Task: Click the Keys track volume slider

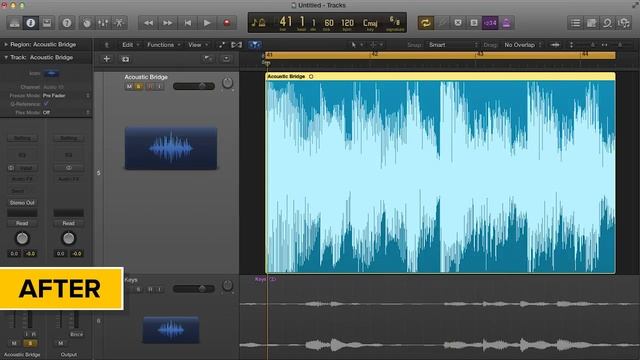Action: (193, 289)
